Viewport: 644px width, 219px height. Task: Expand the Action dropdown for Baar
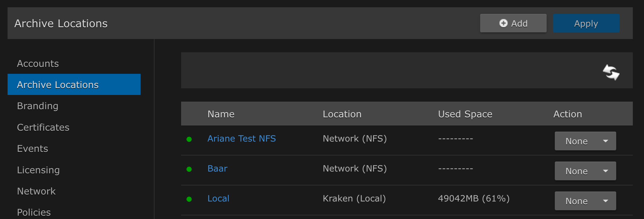pyautogui.click(x=585, y=171)
